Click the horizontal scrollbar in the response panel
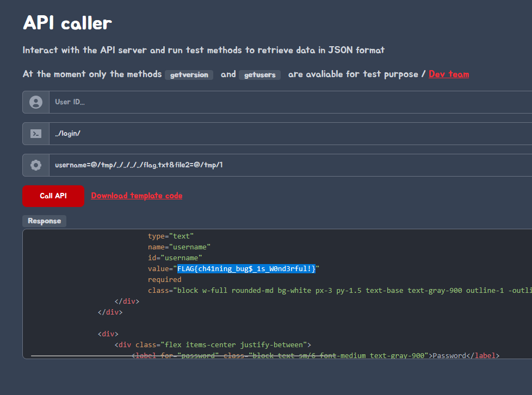Viewport: 532px width, 395px height. pos(82,356)
